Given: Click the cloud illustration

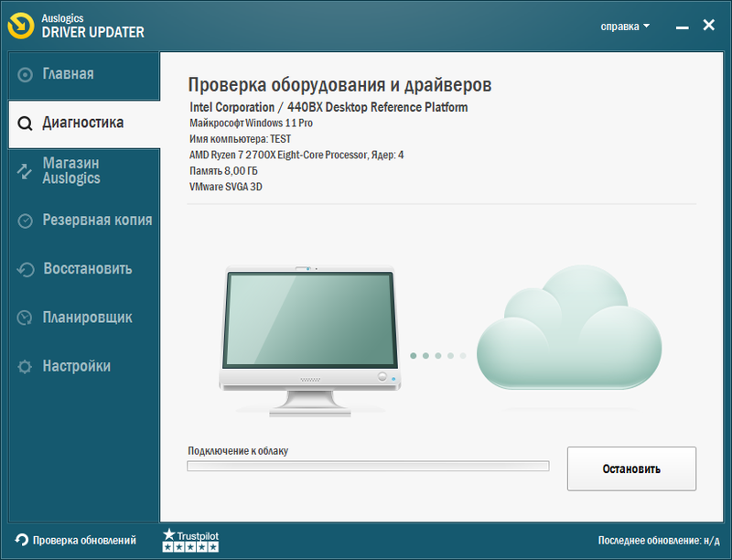Looking at the screenshot, I should pos(569,328).
